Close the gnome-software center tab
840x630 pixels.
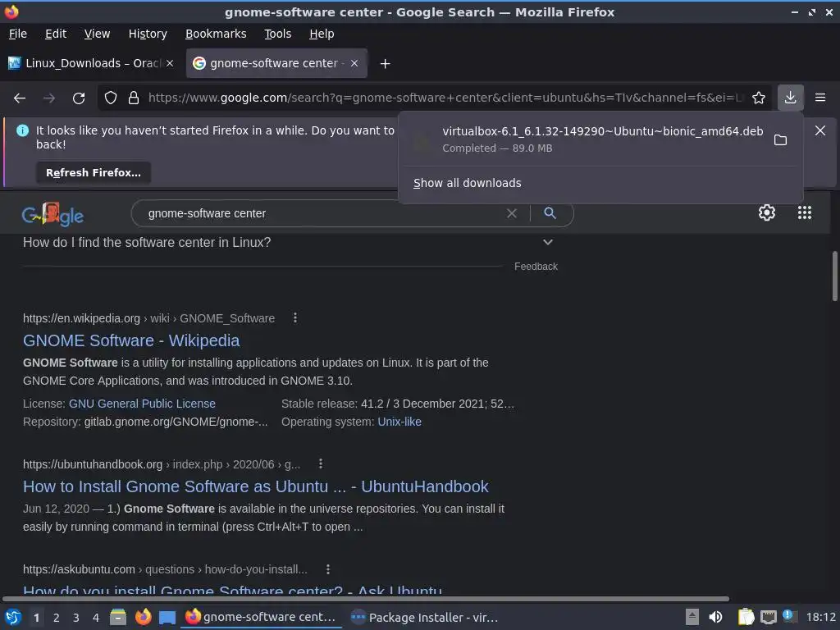(x=354, y=63)
